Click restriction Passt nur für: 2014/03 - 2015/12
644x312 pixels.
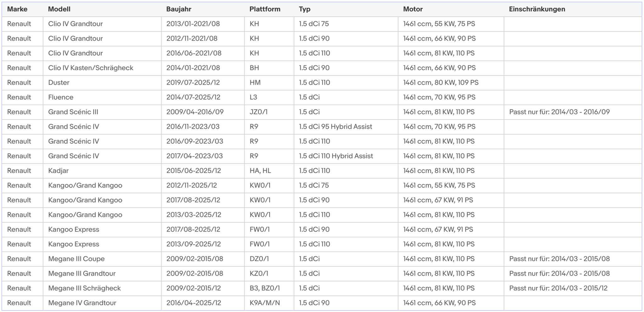[x=573, y=288]
